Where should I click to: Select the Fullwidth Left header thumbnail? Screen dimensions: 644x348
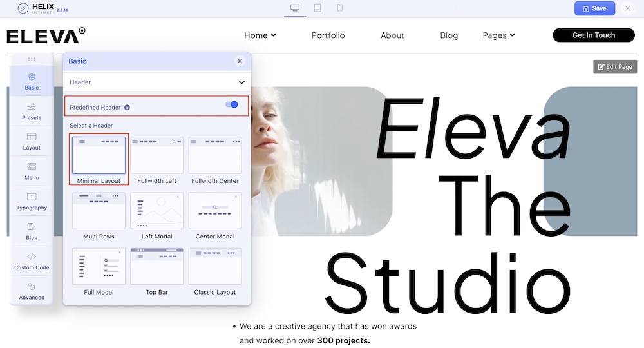click(157, 155)
